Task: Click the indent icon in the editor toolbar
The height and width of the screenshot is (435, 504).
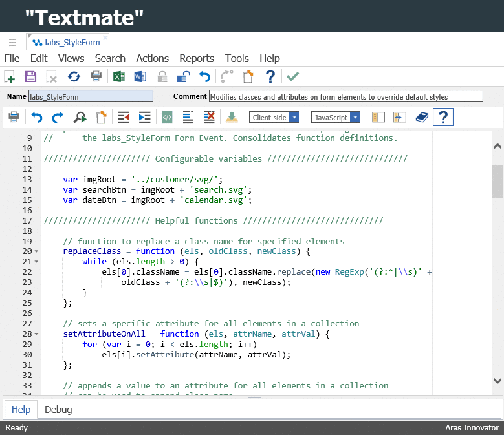Action: coord(144,118)
